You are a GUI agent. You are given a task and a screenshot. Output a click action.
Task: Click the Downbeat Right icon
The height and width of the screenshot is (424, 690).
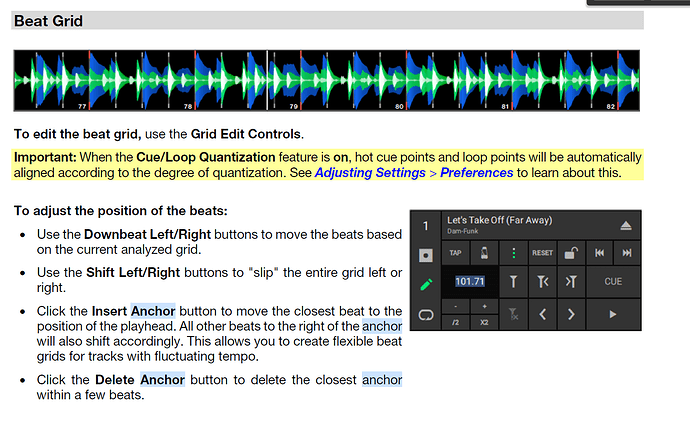(572, 283)
